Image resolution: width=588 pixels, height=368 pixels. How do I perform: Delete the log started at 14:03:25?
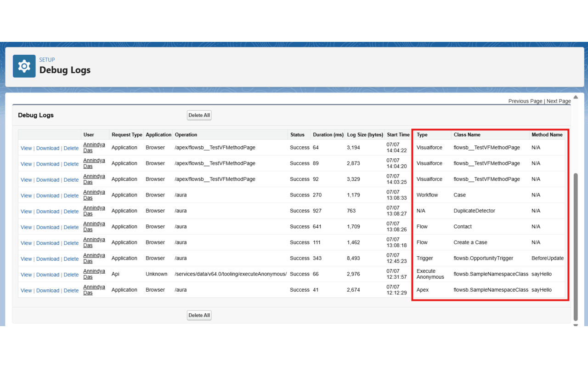coord(71,180)
